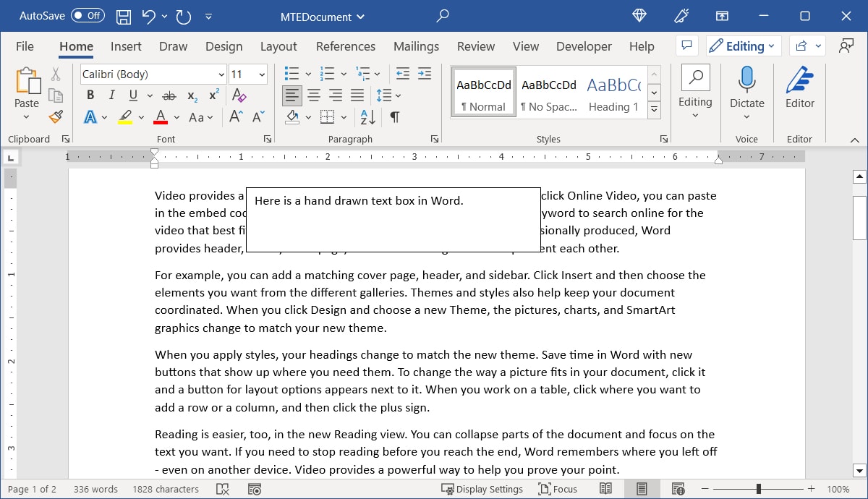Apply the Heading 1 style
The height and width of the screenshot is (499, 868).
613,92
